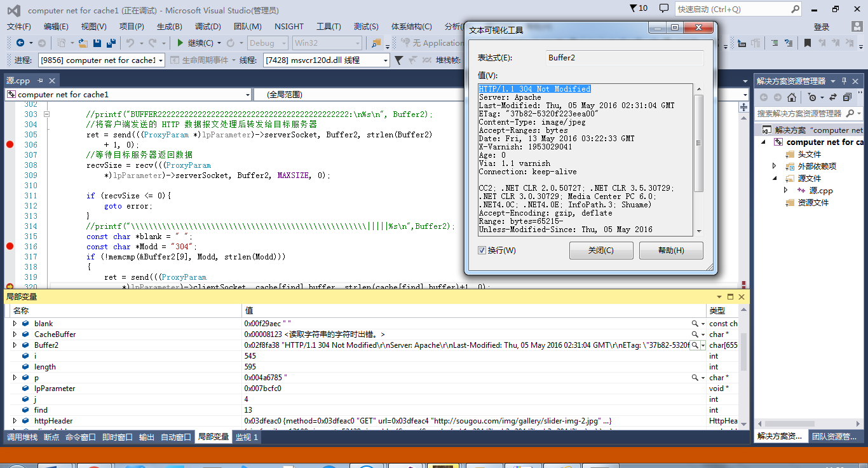Click the magnifier visualizer icon for blank row

click(695, 324)
